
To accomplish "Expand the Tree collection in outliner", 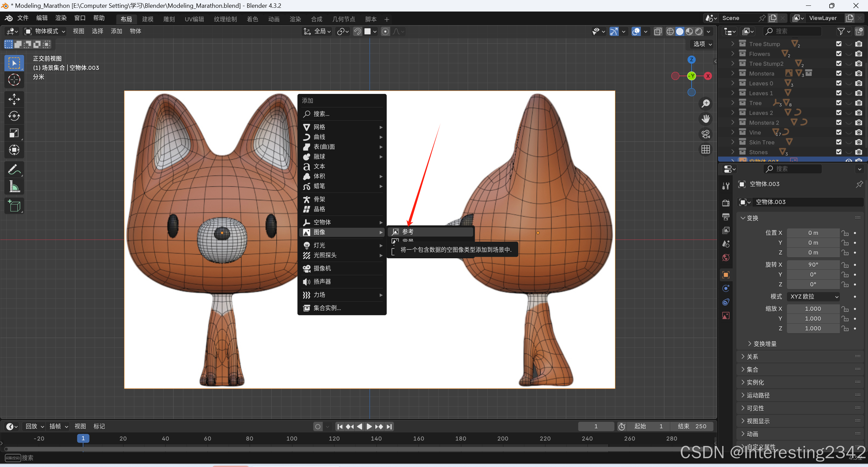I will click(x=733, y=103).
